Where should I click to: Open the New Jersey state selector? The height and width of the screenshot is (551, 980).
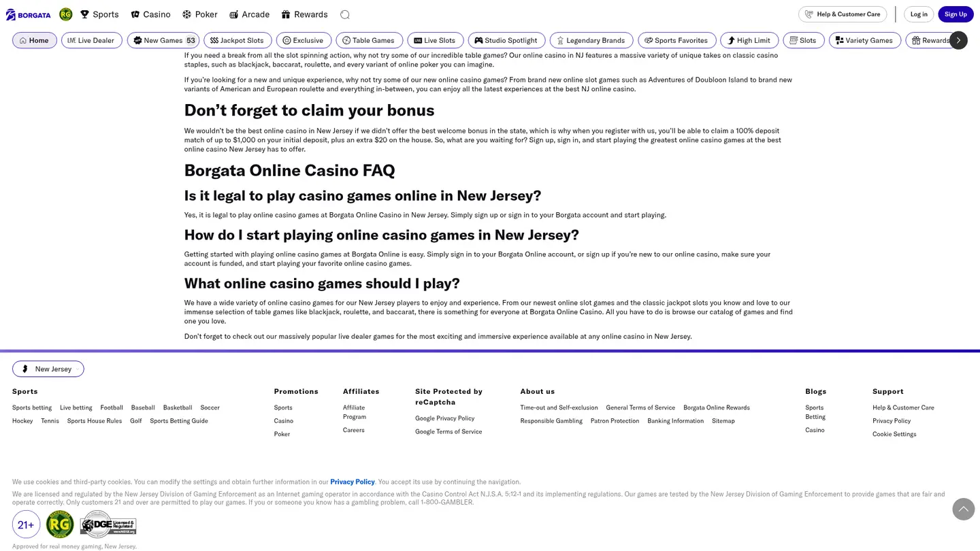pos(48,369)
